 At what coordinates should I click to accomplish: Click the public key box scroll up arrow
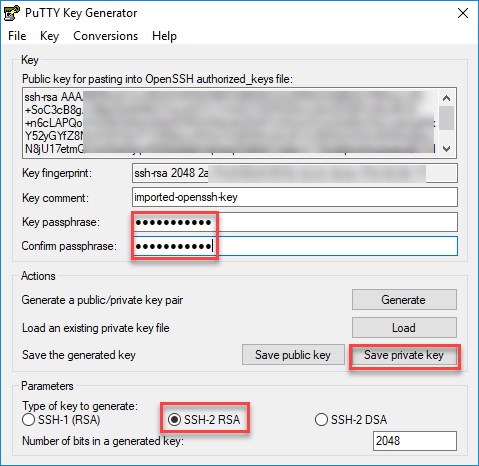pyautogui.click(x=447, y=98)
